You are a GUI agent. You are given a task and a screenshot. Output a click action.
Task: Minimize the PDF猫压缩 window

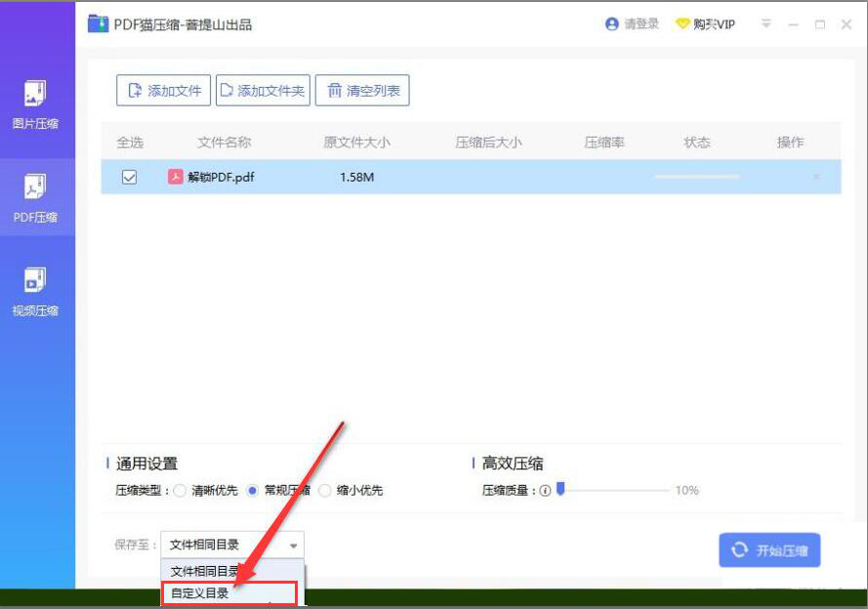point(794,24)
